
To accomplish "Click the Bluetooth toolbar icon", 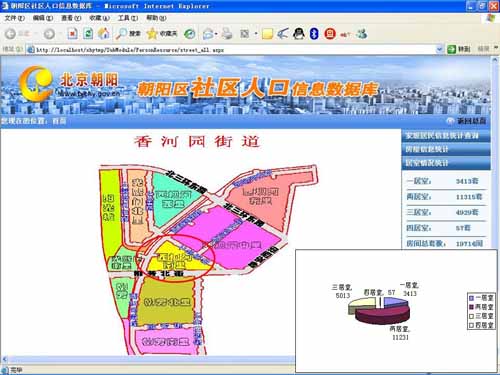I will click(x=314, y=33).
